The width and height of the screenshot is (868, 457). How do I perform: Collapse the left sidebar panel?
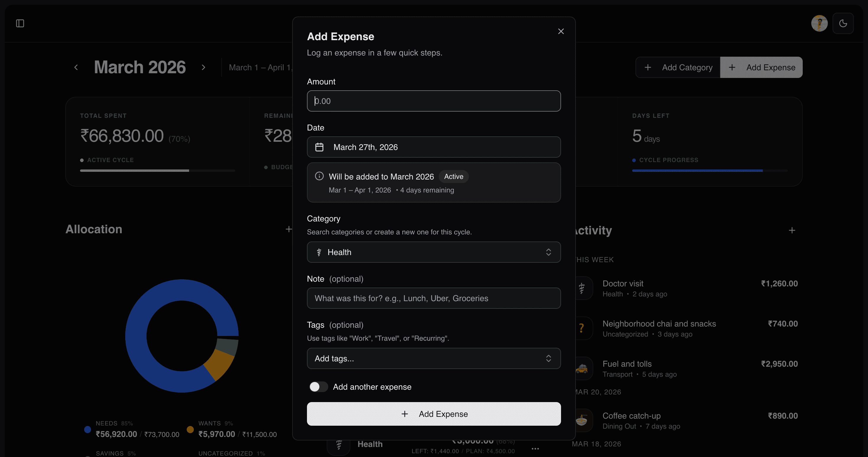20,23
